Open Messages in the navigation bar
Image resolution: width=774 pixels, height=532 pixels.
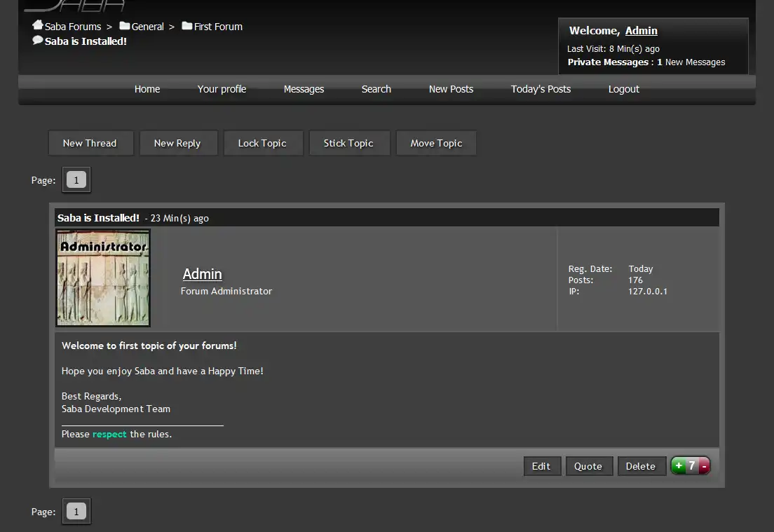pos(304,89)
